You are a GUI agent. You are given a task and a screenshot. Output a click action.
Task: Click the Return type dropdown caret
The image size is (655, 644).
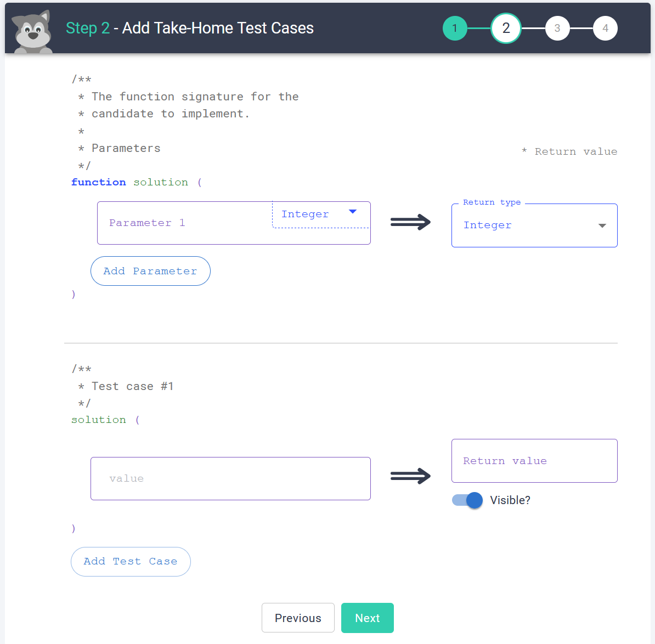click(x=602, y=226)
